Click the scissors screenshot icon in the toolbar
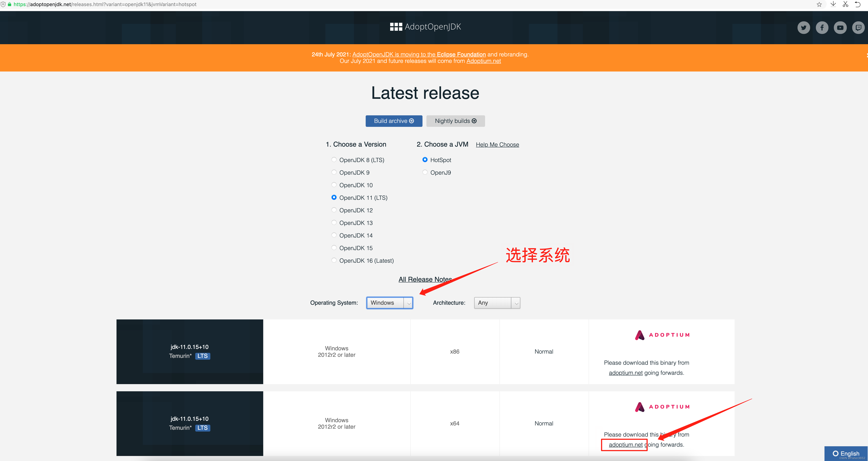Image resolution: width=868 pixels, height=461 pixels. pyautogui.click(x=845, y=4)
